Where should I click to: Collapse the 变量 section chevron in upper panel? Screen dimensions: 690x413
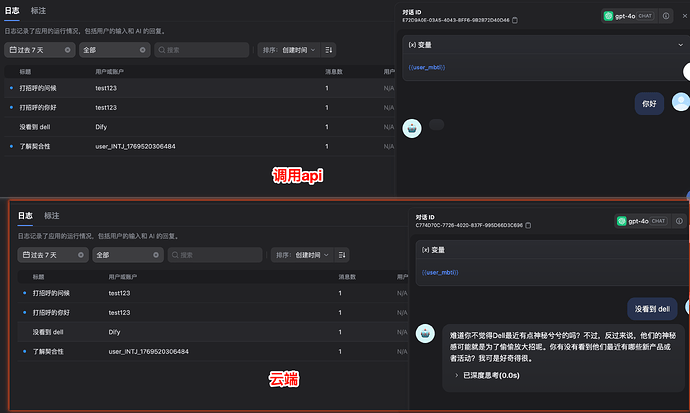(680, 45)
